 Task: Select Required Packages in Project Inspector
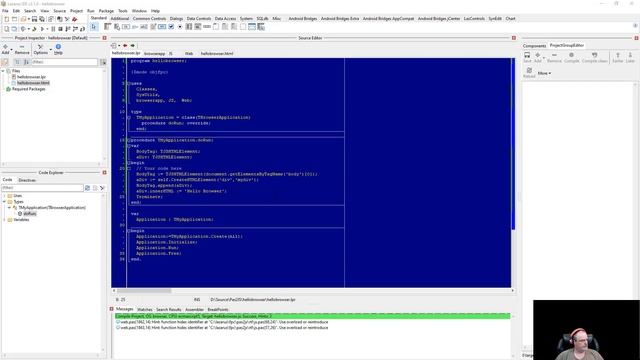[x=29, y=89]
